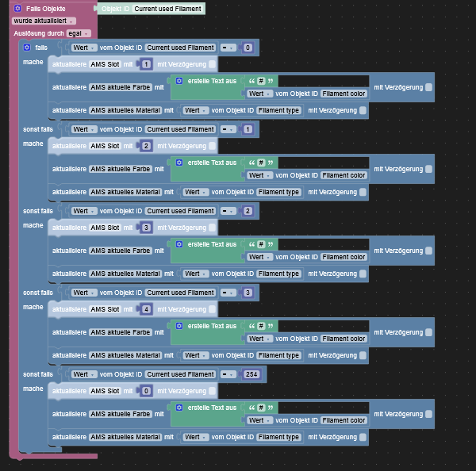Click gear on erstelle Text aus under AMS Slot 2
Screen dimensions: 476x471
tap(179, 163)
